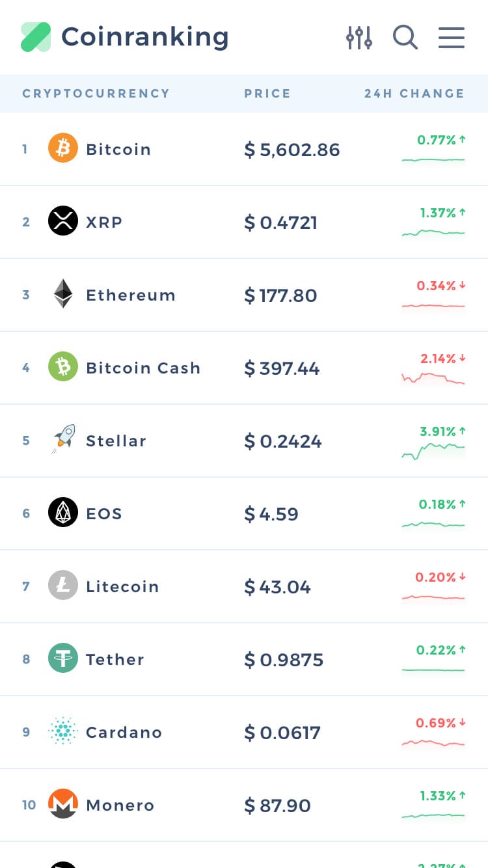The width and height of the screenshot is (488, 868).
Task: Sort by the 24H Change column header
Action: coord(414,94)
